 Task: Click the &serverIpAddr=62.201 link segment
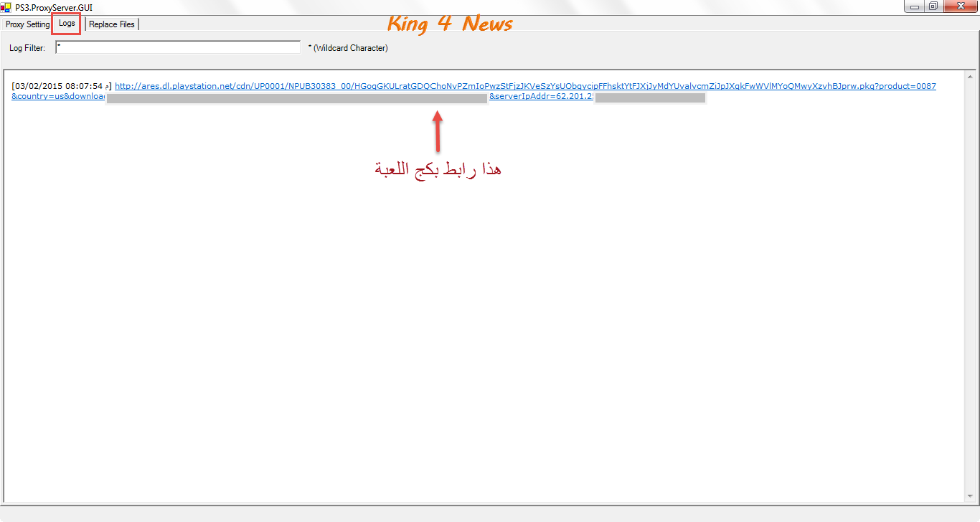[x=541, y=96]
